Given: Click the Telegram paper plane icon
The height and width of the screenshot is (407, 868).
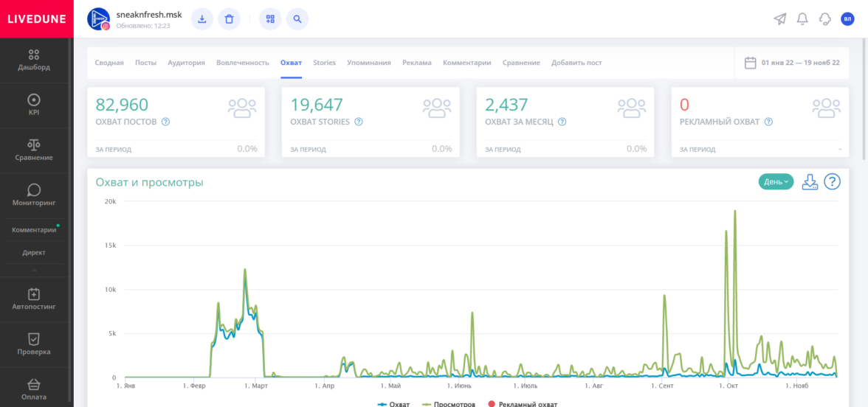Looking at the screenshot, I should point(779,19).
